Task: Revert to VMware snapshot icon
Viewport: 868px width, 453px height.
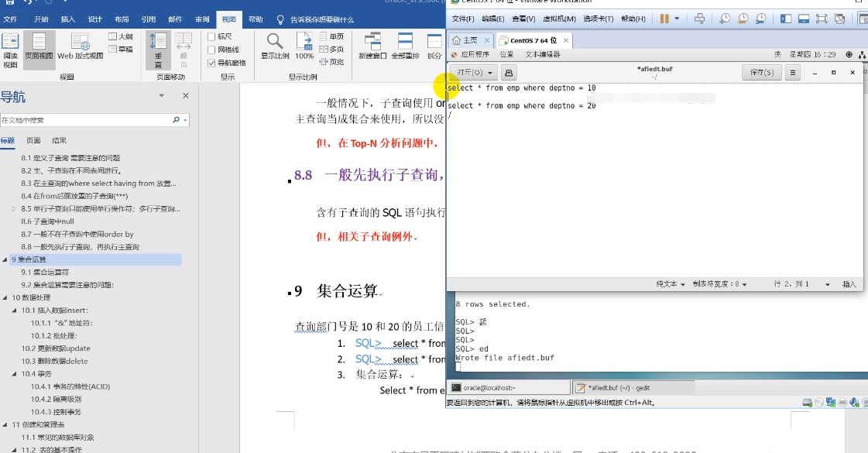Action: click(x=743, y=19)
